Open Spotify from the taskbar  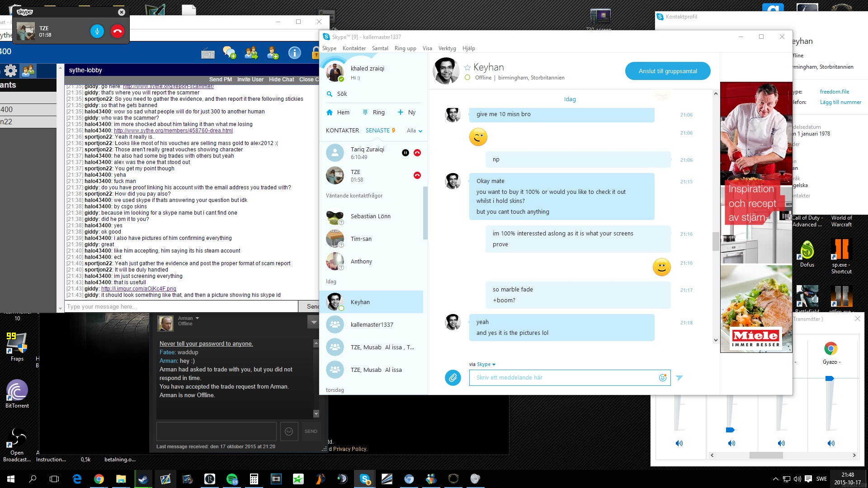232,479
